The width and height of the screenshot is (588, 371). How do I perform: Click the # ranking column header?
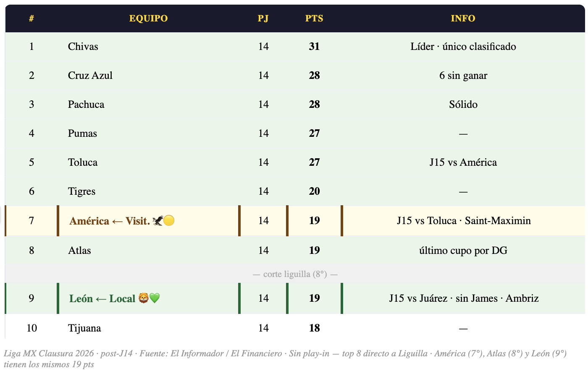pos(31,18)
